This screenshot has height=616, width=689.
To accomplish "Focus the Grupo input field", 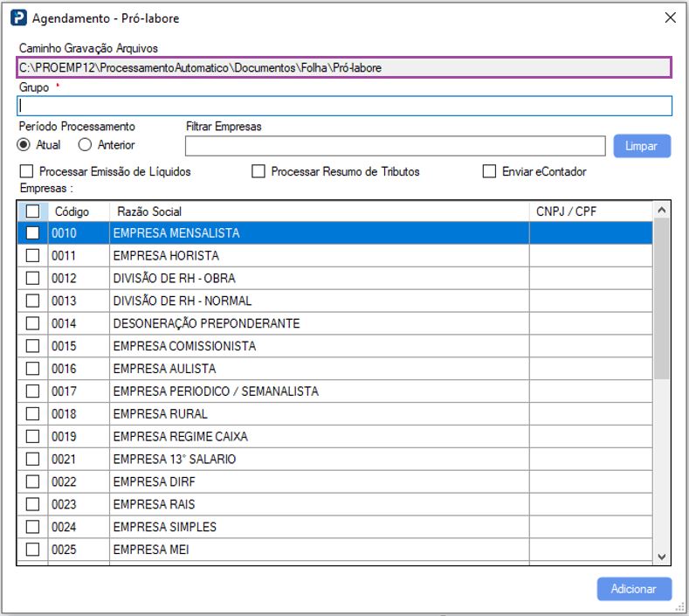I will [x=344, y=106].
